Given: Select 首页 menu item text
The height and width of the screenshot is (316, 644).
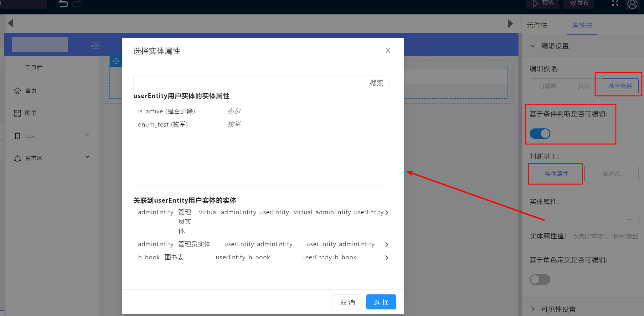Looking at the screenshot, I should point(31,91).
